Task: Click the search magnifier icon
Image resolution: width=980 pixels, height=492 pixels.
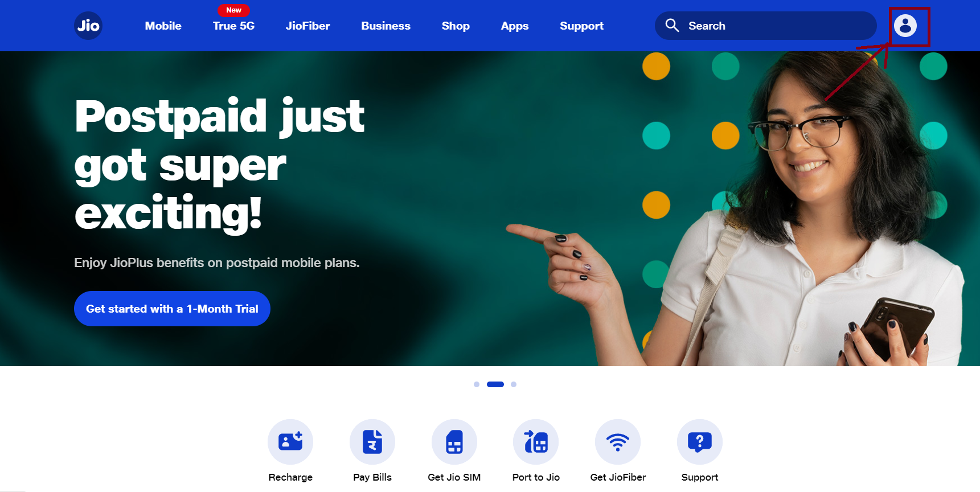Action: pos(673,26)
